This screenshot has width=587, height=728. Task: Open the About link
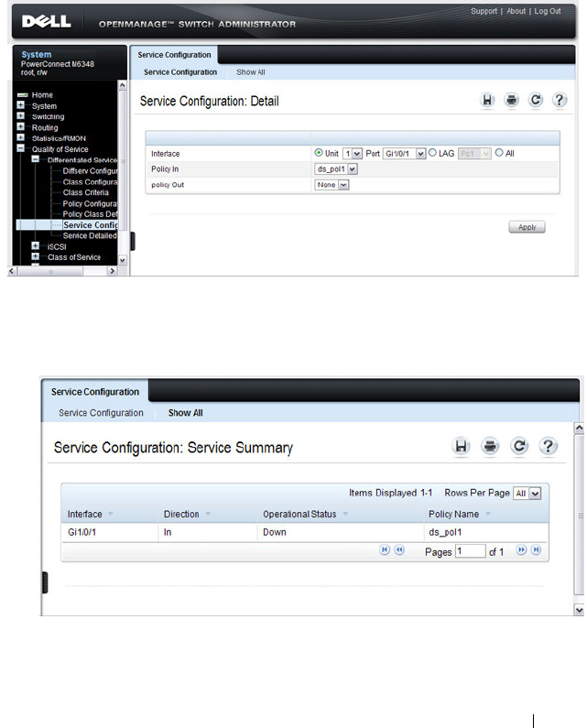tap(516, 11)
